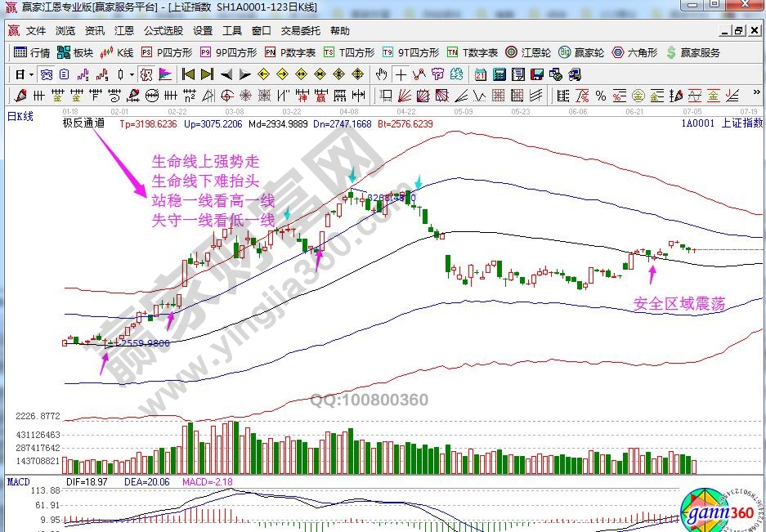Toggle the crosshair cursor tool
The width and height of the screenshot is (766, 532).
pos(401,74)
